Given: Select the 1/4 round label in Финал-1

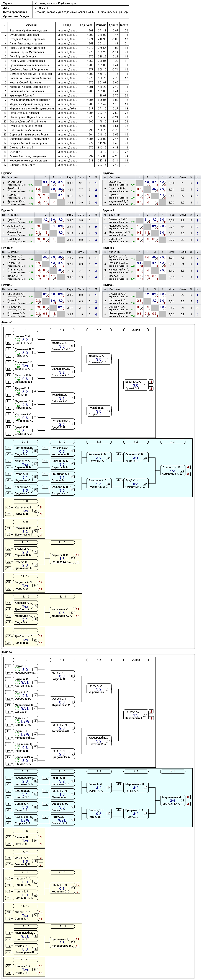Looking at the screenshot, I should point(62,330).
